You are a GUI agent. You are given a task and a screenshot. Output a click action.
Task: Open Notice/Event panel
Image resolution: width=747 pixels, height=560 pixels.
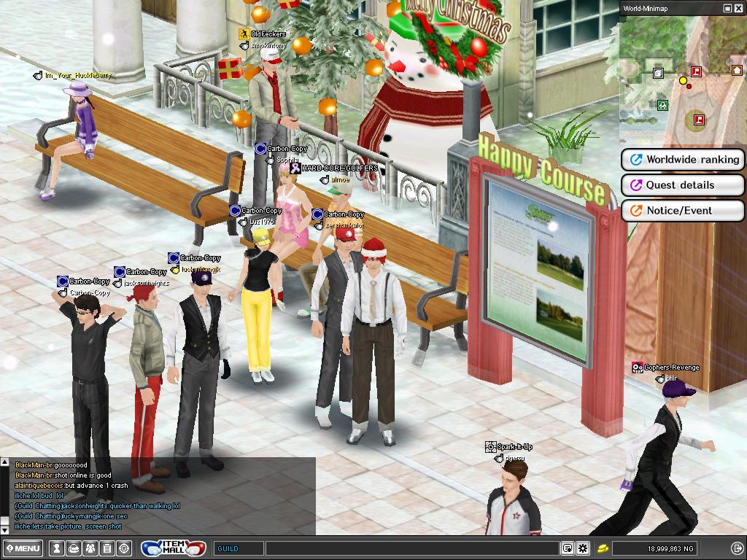(x=682, y=211)
